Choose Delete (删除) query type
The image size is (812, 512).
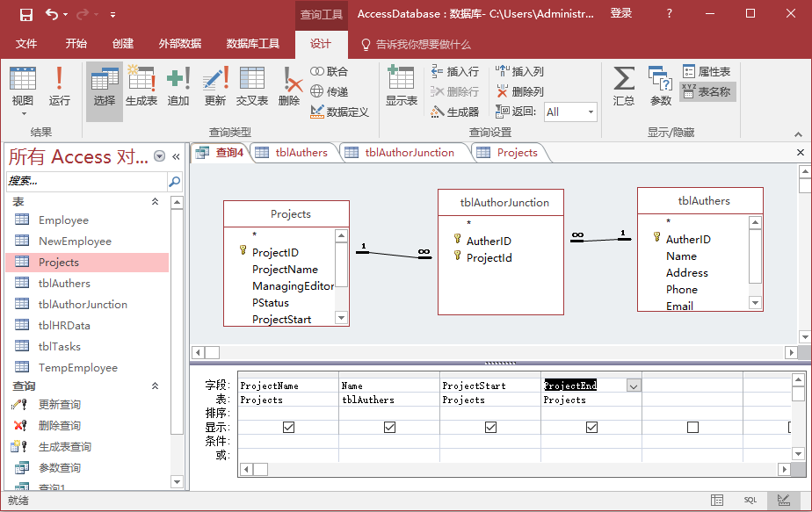click(x=289, y=86)
